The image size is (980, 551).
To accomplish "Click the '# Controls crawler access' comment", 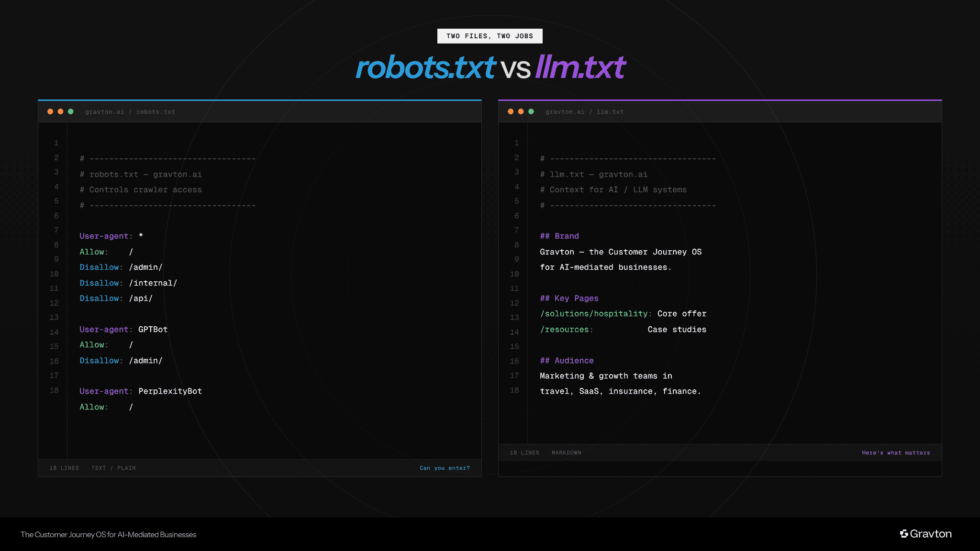I will pos(141,190).
